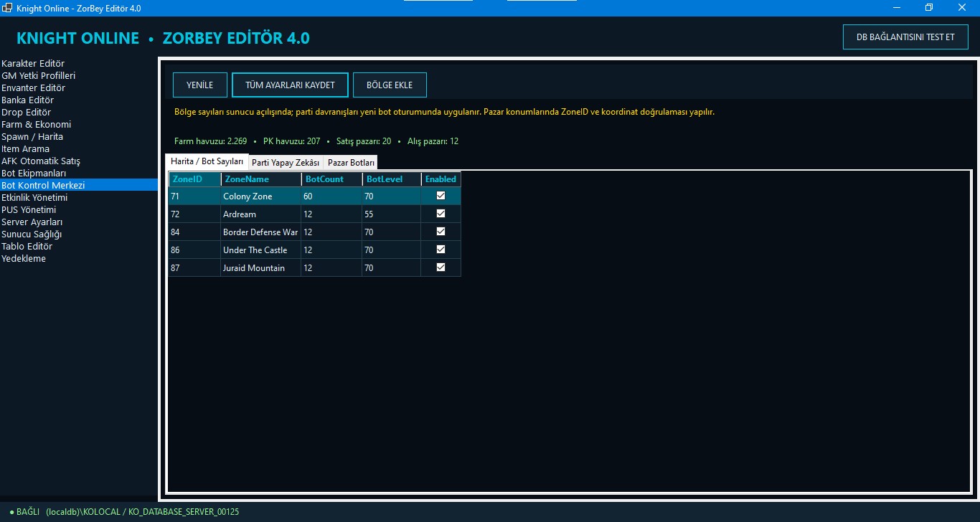Click the Knight Online app icon in title bar

coord(7,8)
